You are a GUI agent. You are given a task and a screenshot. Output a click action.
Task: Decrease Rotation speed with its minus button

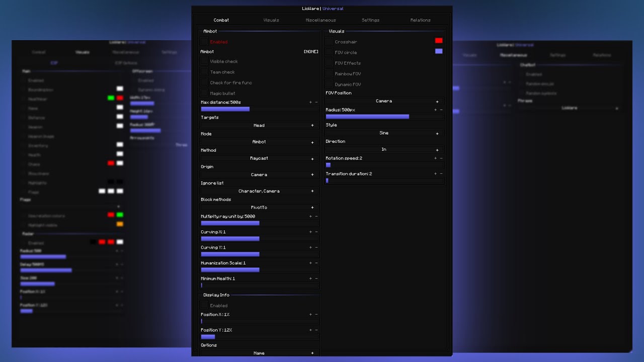pos(441,158)
